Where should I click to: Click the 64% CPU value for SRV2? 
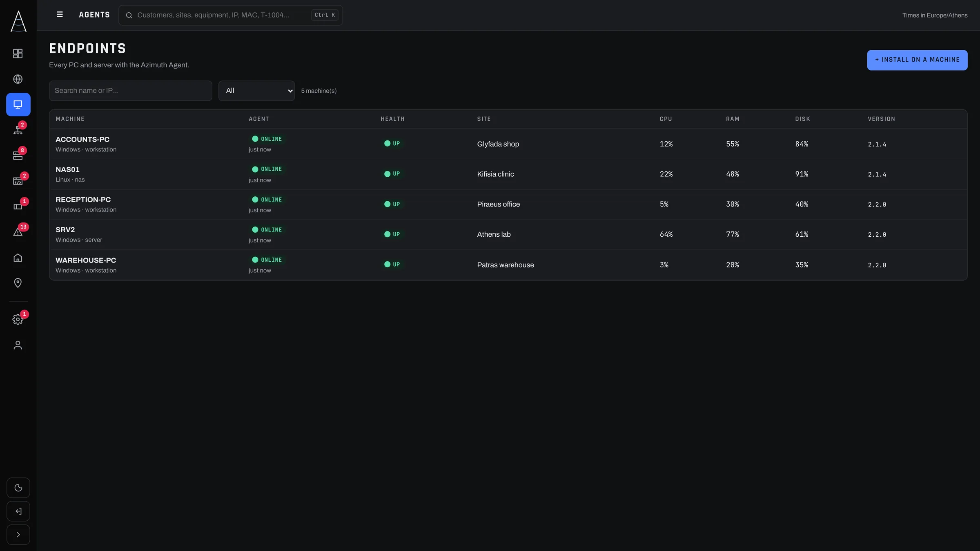[x=666, y=234]
